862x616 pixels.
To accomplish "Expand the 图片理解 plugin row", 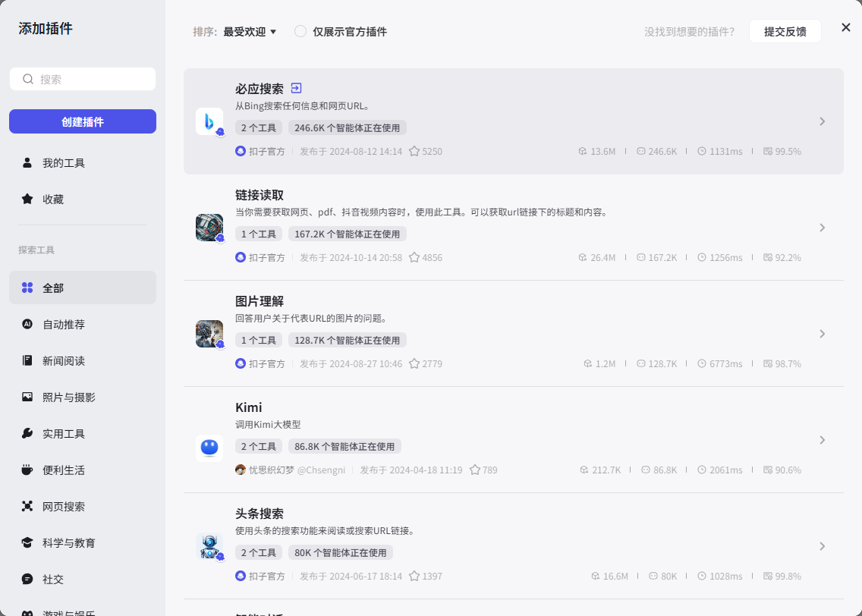I will (x=822, y=333).
